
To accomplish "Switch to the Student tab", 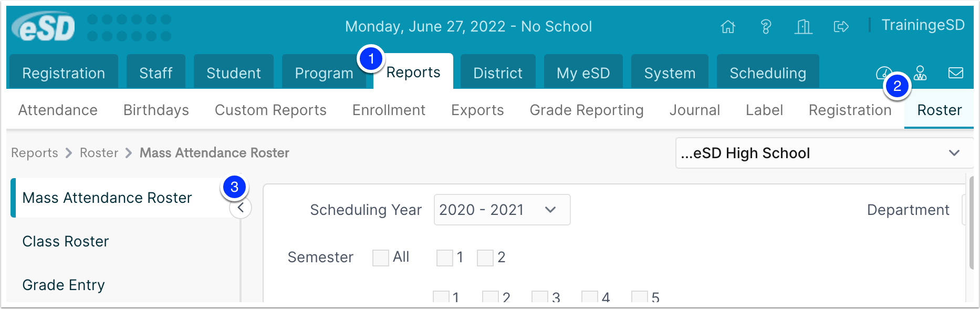I will coord(234,73).
